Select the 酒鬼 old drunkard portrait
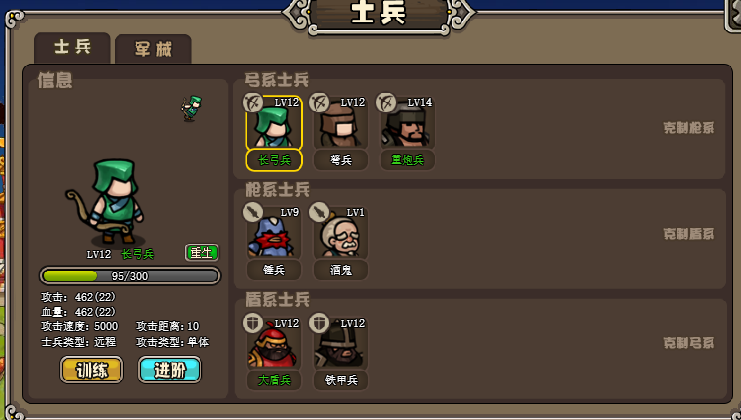This screenshot has height=420, width=741. click(x=340, y=233)
